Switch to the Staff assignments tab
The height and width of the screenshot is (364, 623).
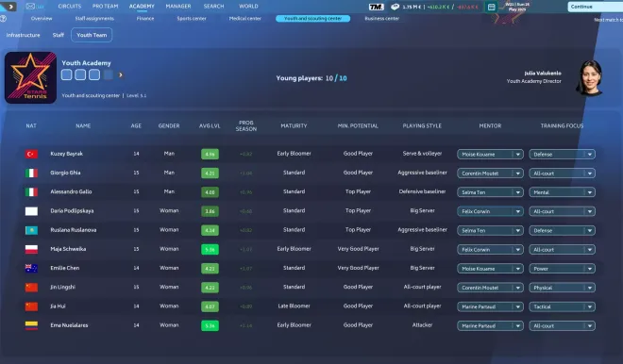tap(94, 19)
